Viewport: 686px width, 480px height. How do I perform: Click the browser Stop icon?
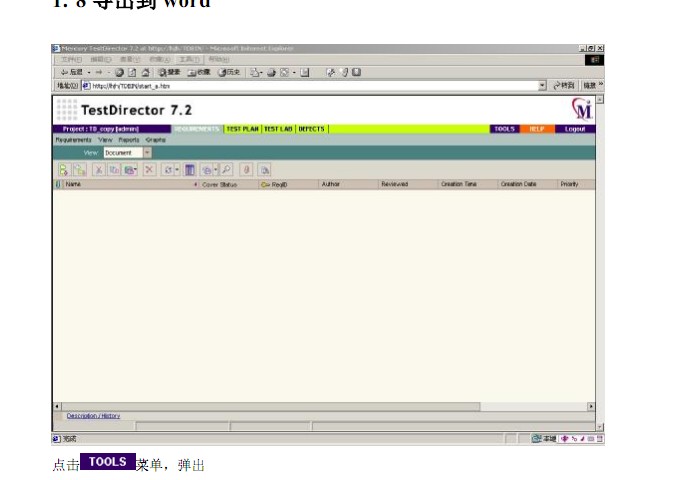click(x=119, y=72)
